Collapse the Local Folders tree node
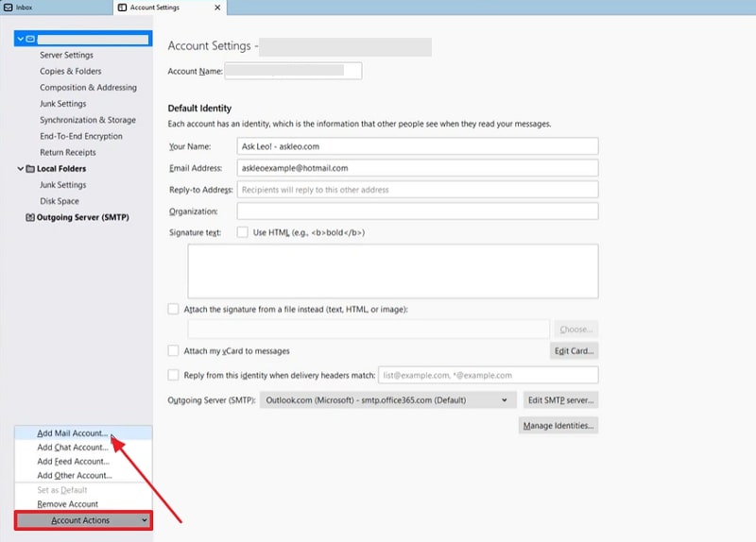Viewport: 756px width, 542px height. 21,169
